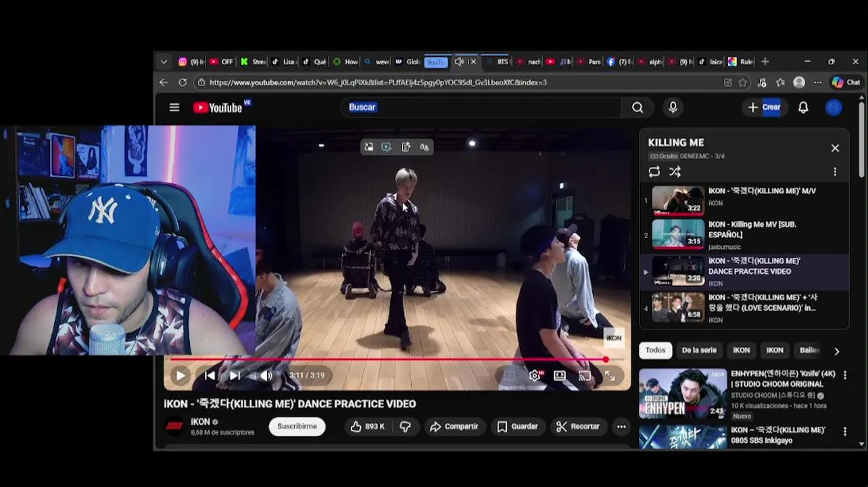Play the KILLING ME + LOVE SCENARIO playlist item
Screen dimensions: 868x487
(x=744, y=308)
